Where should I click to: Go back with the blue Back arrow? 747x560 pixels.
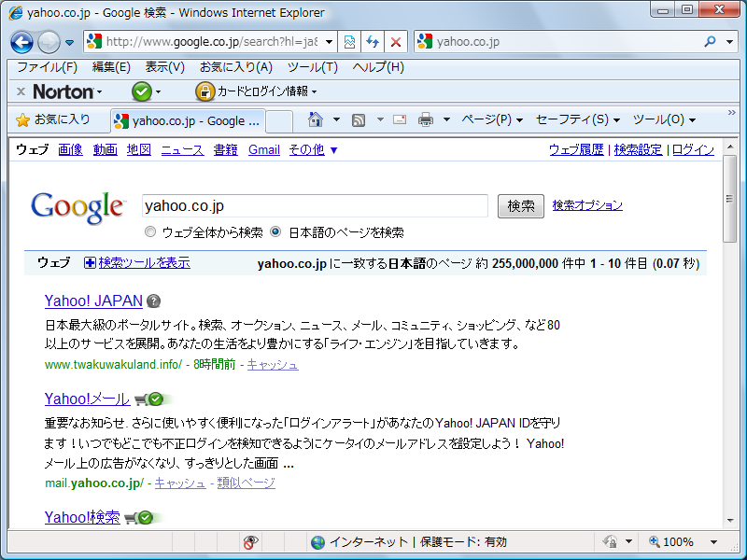pyautogui.click(x=21, y=42)
